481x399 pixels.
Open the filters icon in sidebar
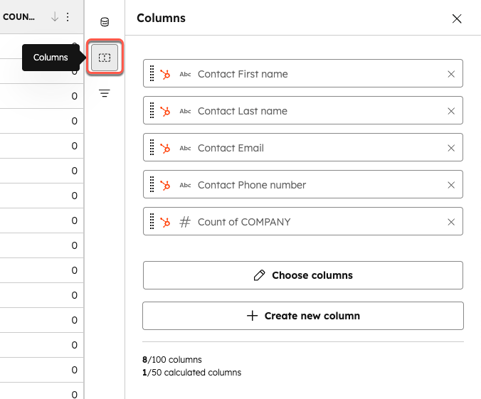(x=105, y=93)
